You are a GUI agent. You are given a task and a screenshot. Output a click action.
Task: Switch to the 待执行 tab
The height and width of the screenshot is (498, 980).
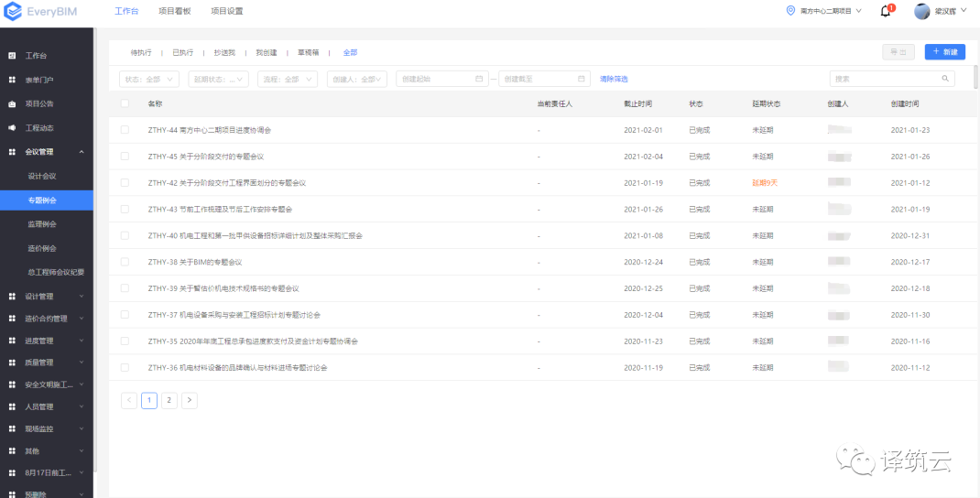click(x=141, y=53)
